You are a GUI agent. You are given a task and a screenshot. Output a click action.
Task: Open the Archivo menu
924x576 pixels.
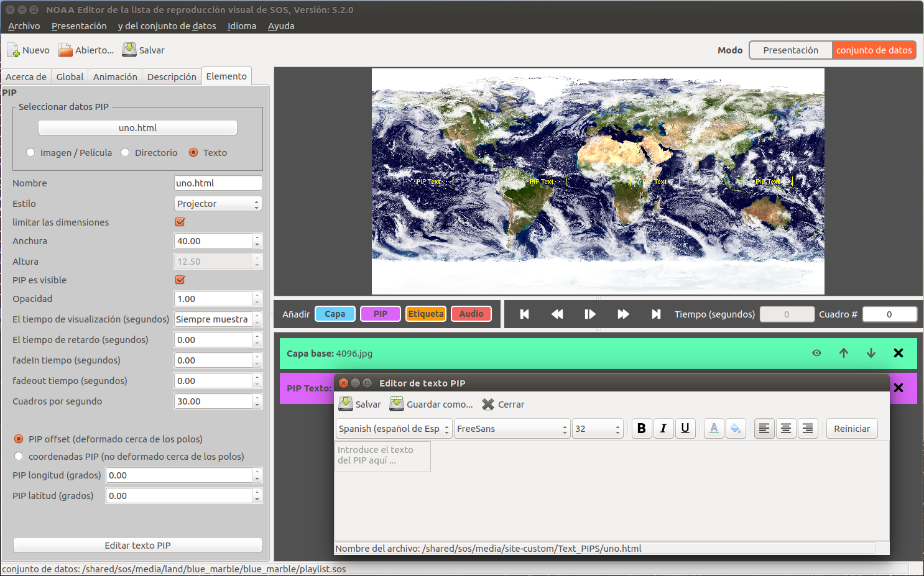24,26
